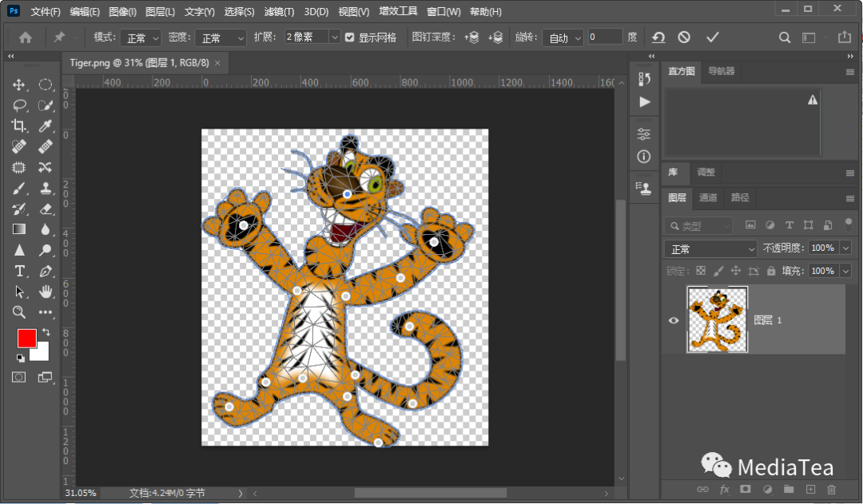Open the 模式 dropdown

[141, 38]
